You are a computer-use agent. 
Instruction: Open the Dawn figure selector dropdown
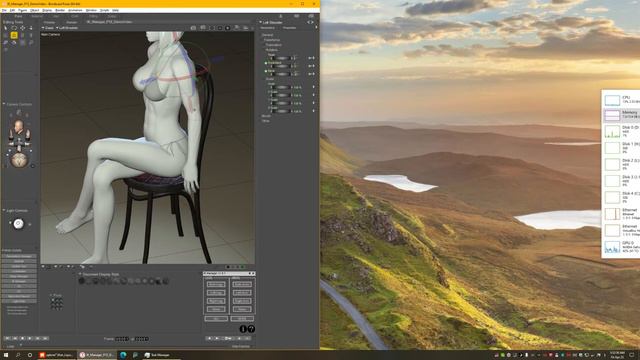coord(48,28)
